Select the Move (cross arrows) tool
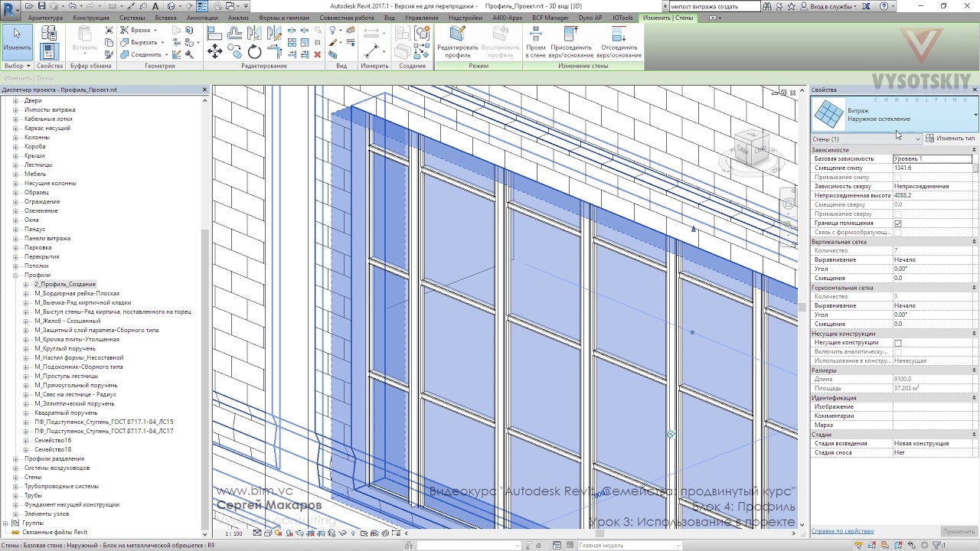980x551 pixels. [x=214, y=51]
